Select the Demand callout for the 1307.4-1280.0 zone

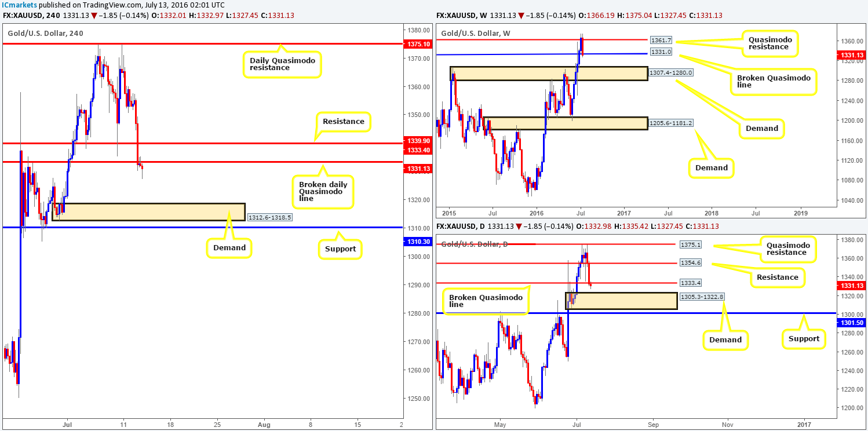point(761,128)
